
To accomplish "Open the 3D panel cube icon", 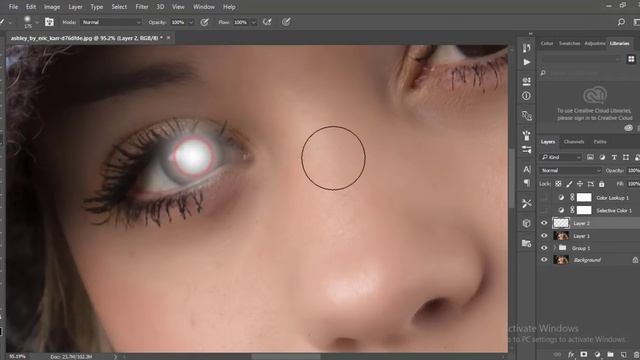I will click(x=527, y=223).
